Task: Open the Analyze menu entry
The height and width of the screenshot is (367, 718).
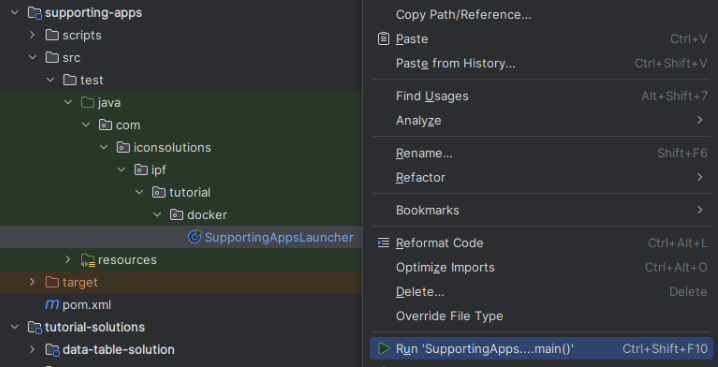Action: 542,121
